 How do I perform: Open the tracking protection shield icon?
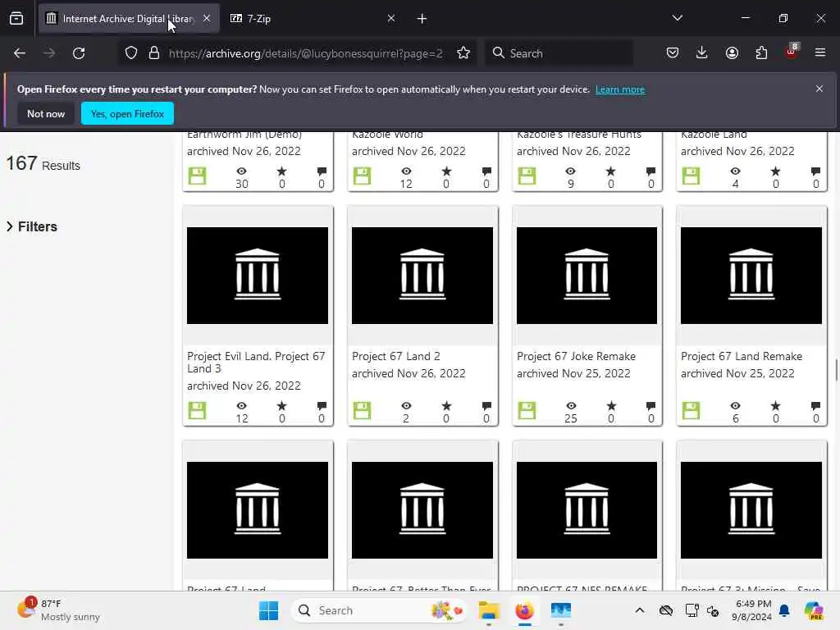131,53
